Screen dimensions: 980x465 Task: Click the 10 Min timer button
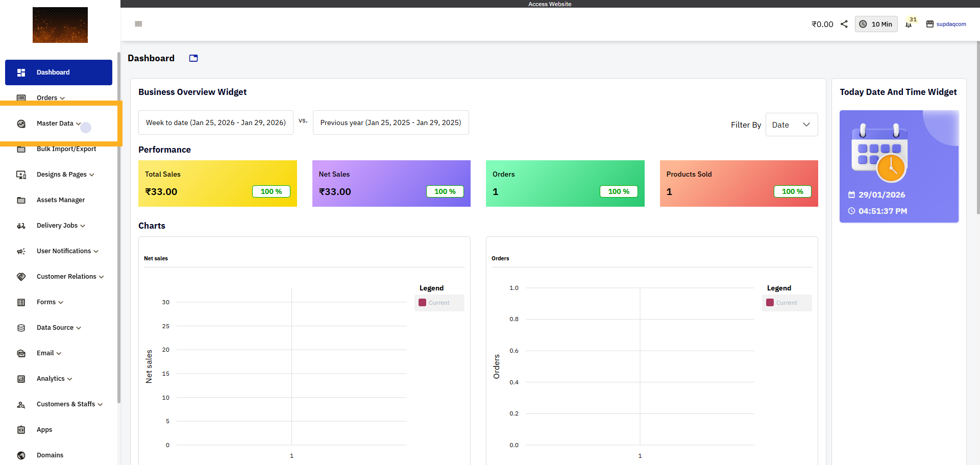tap(876, 23)
